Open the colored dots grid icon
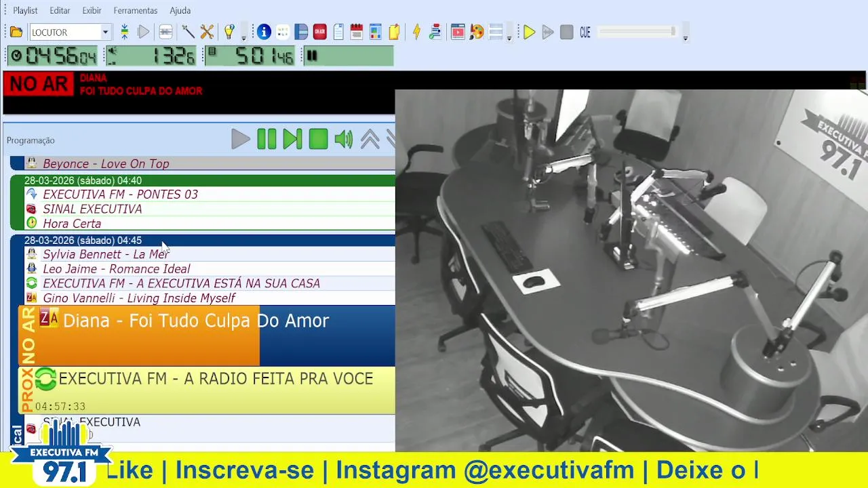868x488 pixels. 283,32
